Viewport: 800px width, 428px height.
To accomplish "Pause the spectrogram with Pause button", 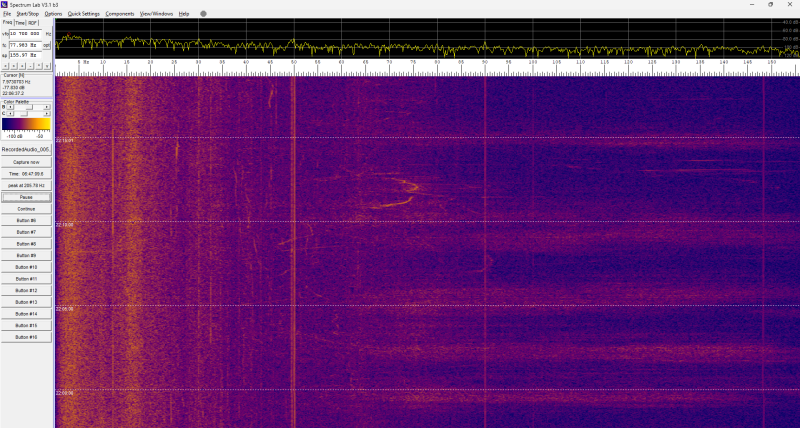I will (x=26, y=197).
